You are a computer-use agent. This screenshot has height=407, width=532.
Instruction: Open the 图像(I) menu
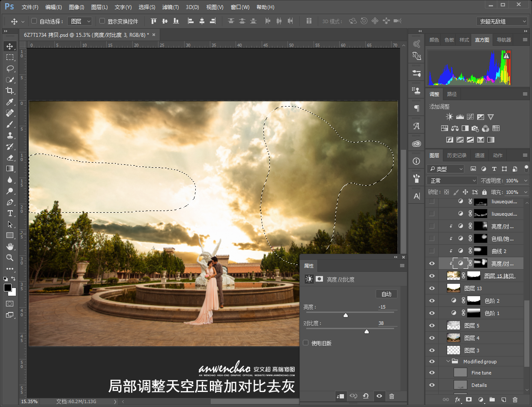[77, 7]
